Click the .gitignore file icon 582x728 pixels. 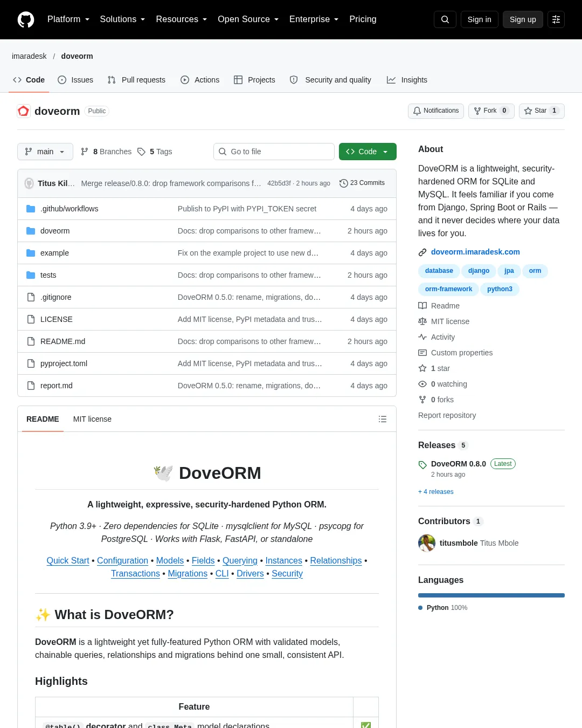point(31,297)
